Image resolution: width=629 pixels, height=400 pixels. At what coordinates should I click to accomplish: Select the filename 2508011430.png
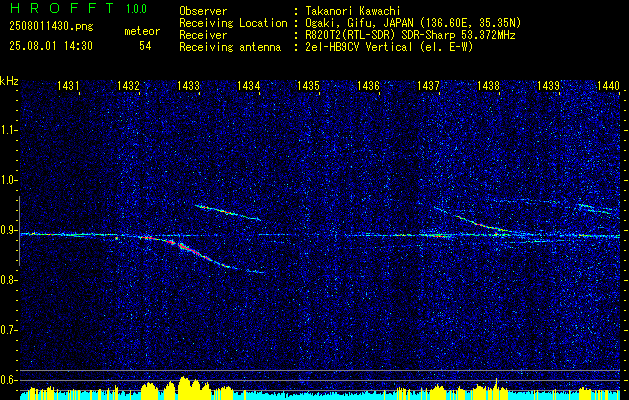point(51,26)
